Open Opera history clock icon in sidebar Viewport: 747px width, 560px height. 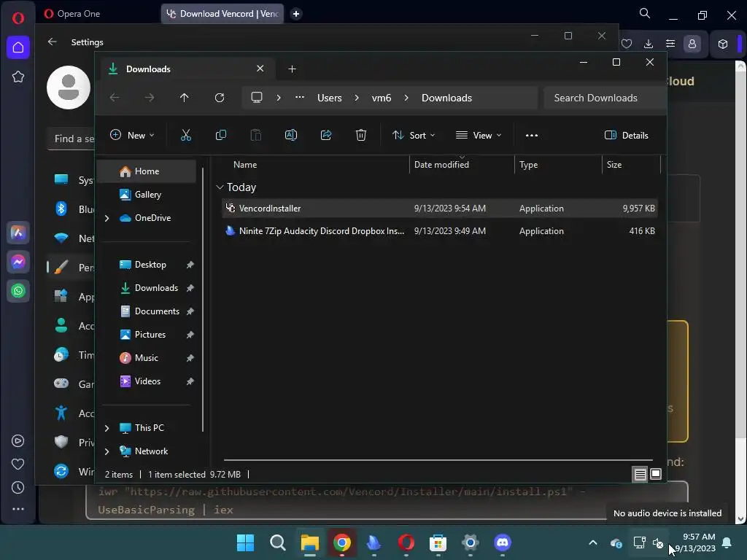[x=18, y=488]
